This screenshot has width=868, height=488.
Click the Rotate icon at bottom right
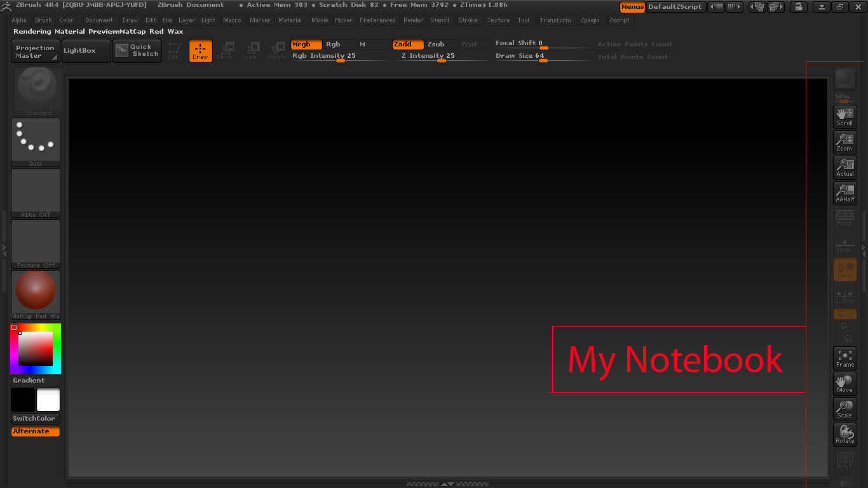click(x=844, y=435)
